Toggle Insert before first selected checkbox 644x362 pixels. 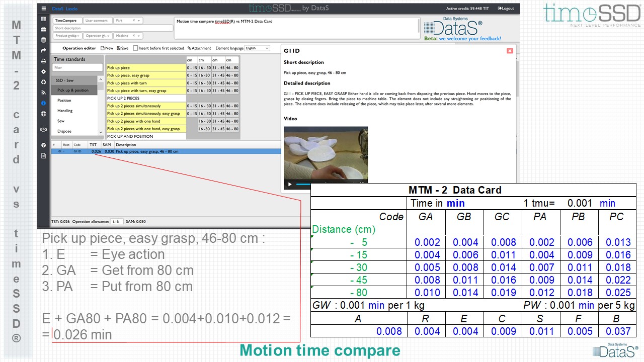pyautogui.click(x=136, y=48)
